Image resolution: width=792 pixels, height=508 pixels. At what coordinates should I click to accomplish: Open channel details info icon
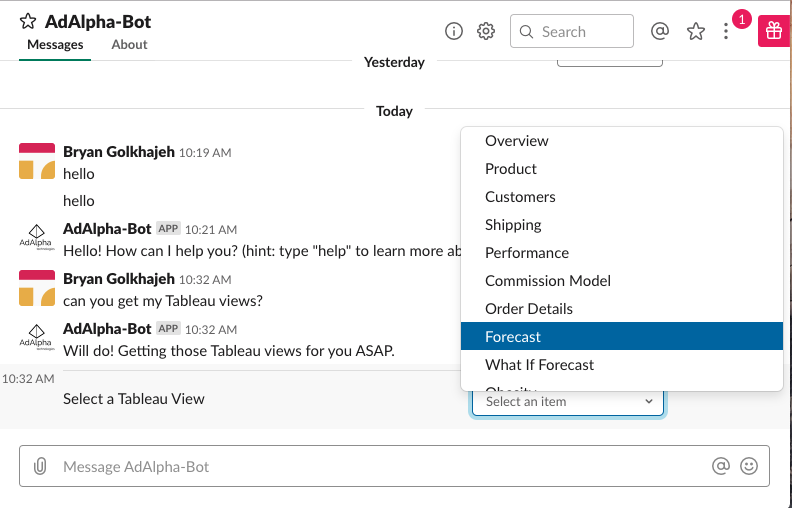pos(454,31)
